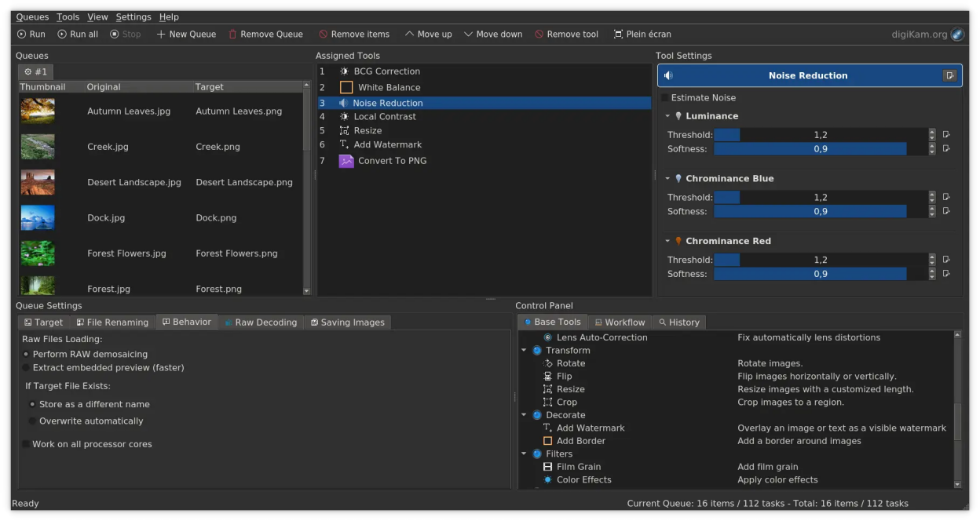Click the Move up arrow icon
The width and height of the screenshot is (980, 521).
click(409, 35)
